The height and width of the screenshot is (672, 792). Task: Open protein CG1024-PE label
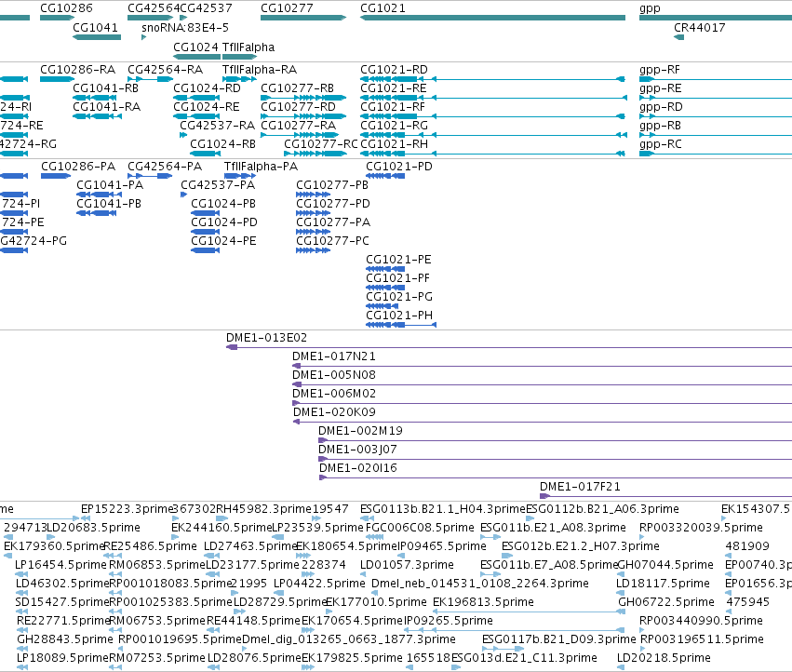pyautogui.click(x=223, y=241)
